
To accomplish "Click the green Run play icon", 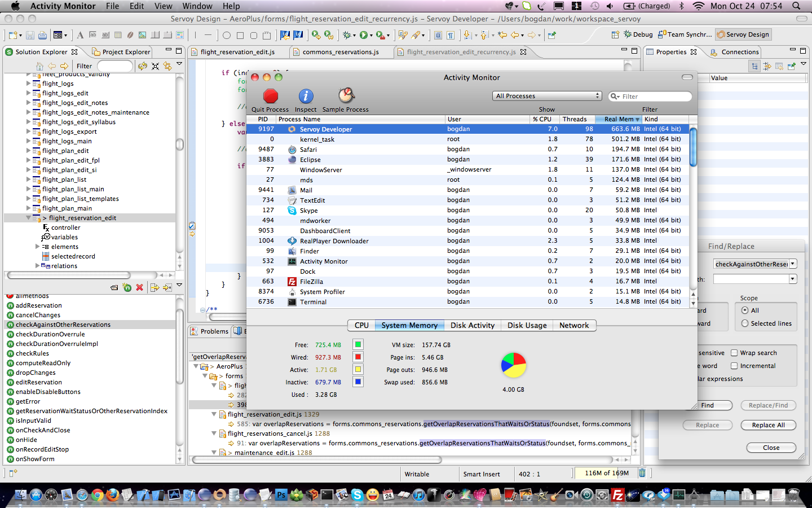I will click(364, 35).
